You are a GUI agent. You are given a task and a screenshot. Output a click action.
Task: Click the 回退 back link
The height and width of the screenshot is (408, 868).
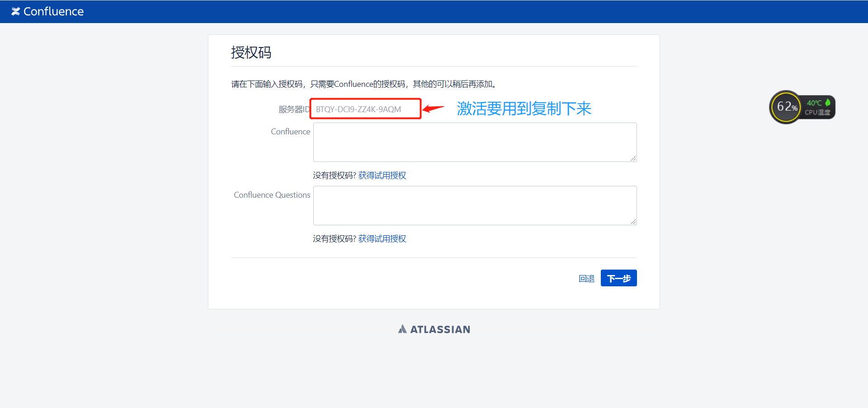(x=586, y=279)
